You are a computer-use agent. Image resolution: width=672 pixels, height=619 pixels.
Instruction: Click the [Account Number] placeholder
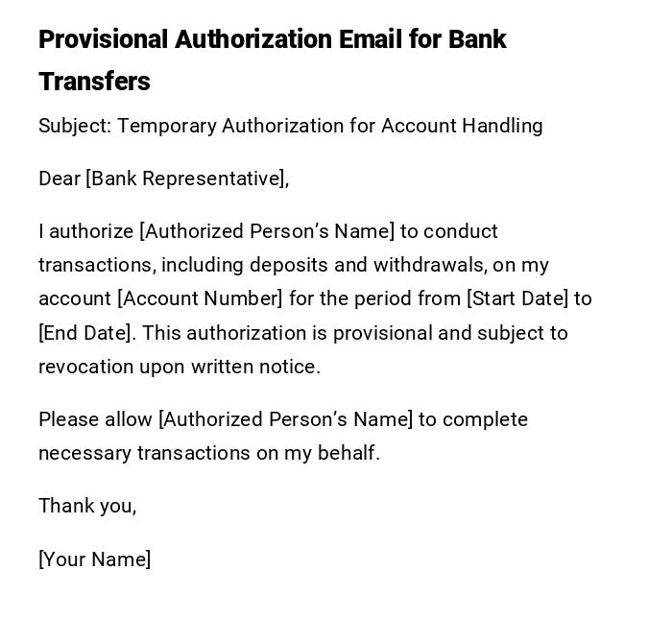point(200,298)
